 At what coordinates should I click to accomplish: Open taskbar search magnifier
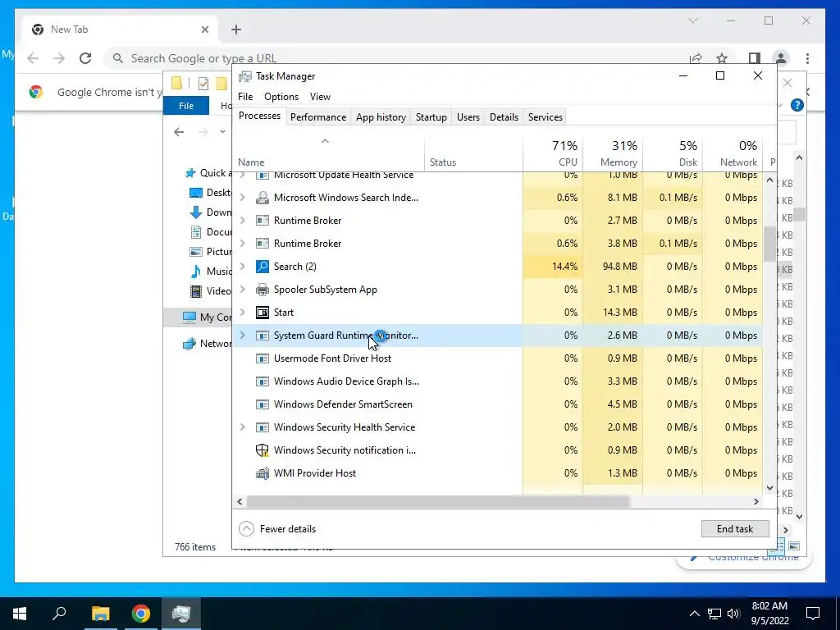click(x=59, y=614)
